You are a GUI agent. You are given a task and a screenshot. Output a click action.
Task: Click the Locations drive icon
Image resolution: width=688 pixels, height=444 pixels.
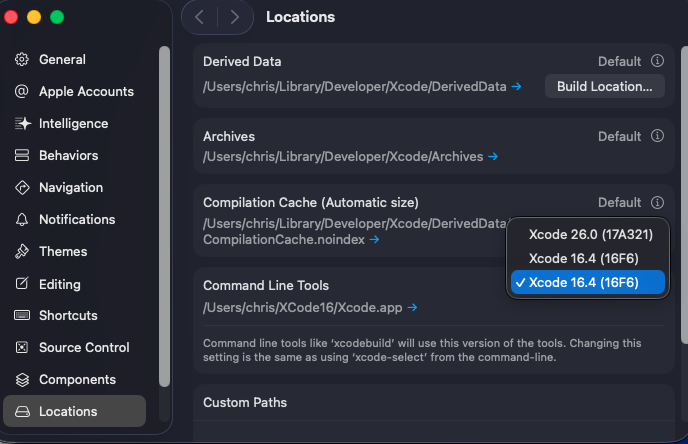pyautogui.click(x=22, y=412)
